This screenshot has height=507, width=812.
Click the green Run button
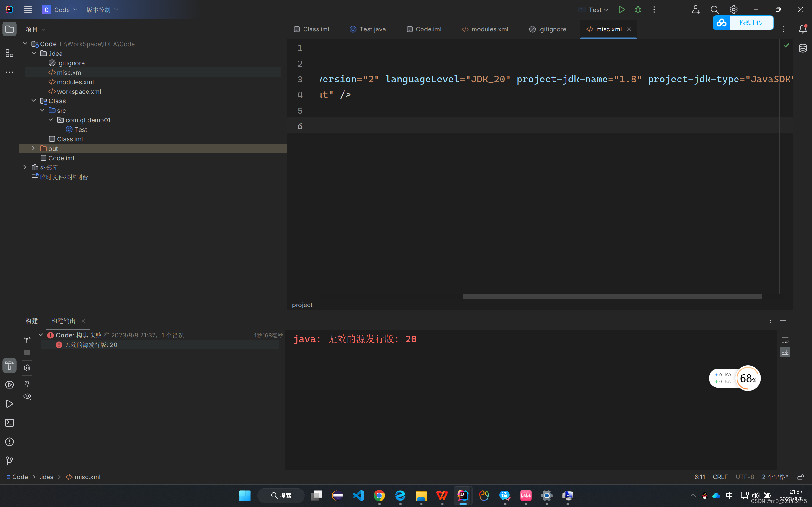[621, 10]
